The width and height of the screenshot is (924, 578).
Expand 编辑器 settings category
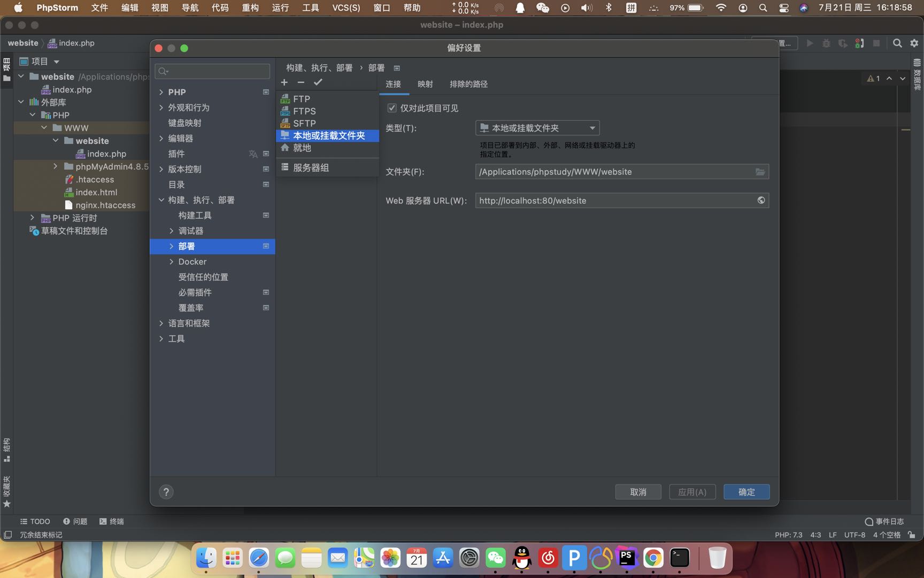[x=161, y=139]
